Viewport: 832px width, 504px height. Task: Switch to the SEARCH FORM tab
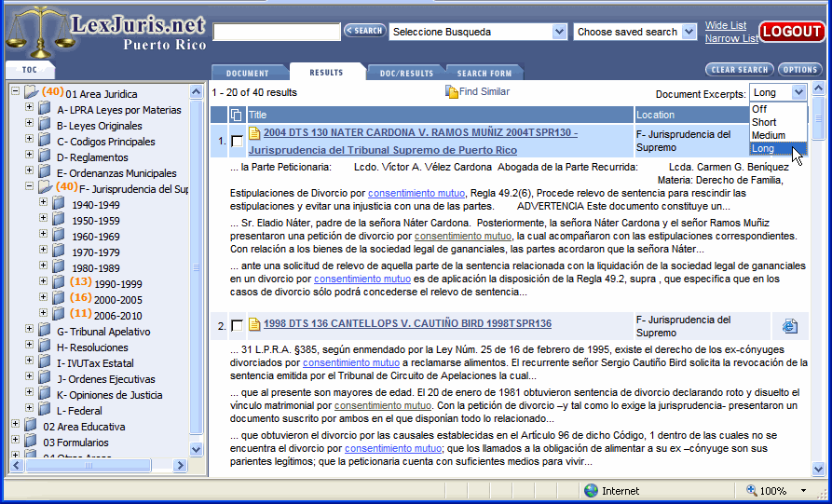tap(484, 74)
